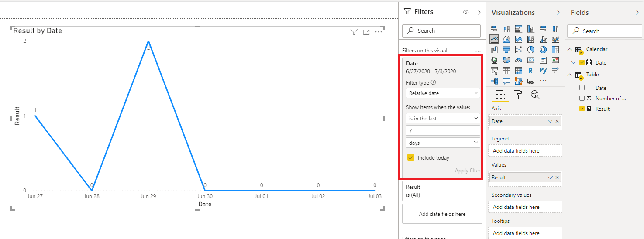This screenshot has width=644, height=239.
Task: Check the Date field under Table
Action: (x=582, y=88)
